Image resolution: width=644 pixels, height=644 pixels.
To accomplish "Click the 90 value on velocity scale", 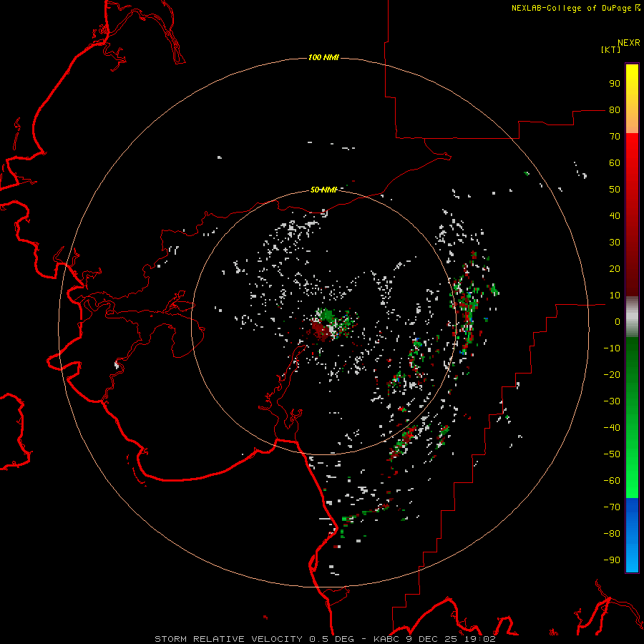I will (615, 84).
